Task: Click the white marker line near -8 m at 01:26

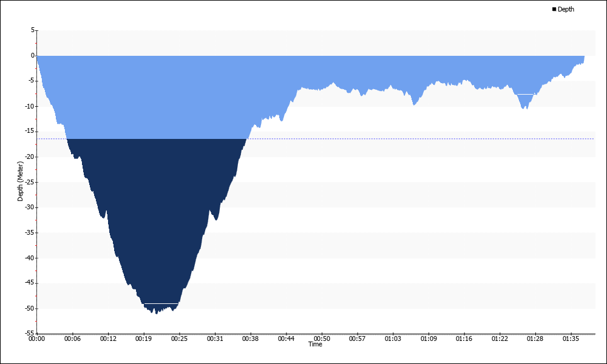Action: point(526,94)
